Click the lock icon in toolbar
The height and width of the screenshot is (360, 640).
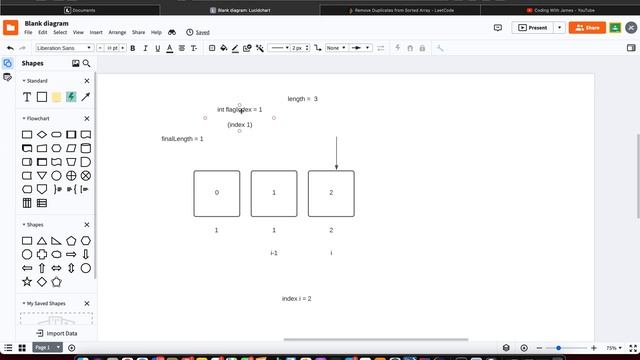click(422, 48)
